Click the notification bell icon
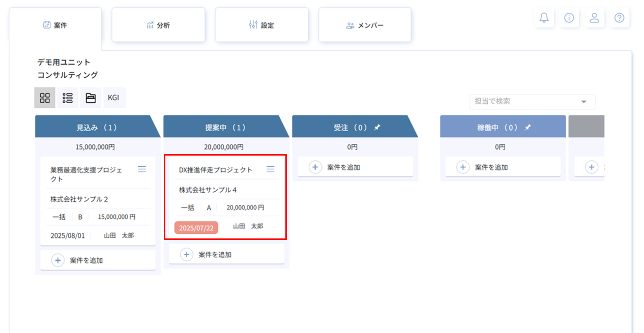This screenshot has height=333, width=644. [544, 18]
